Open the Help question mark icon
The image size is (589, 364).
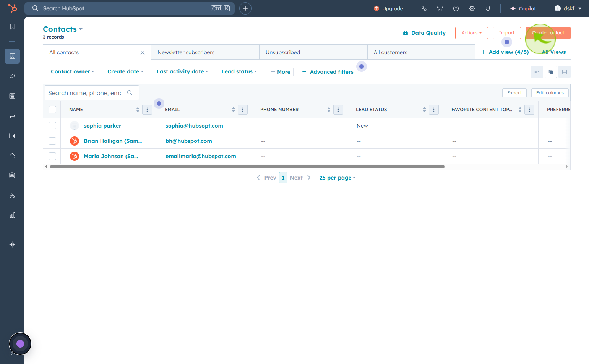[456, 8]
